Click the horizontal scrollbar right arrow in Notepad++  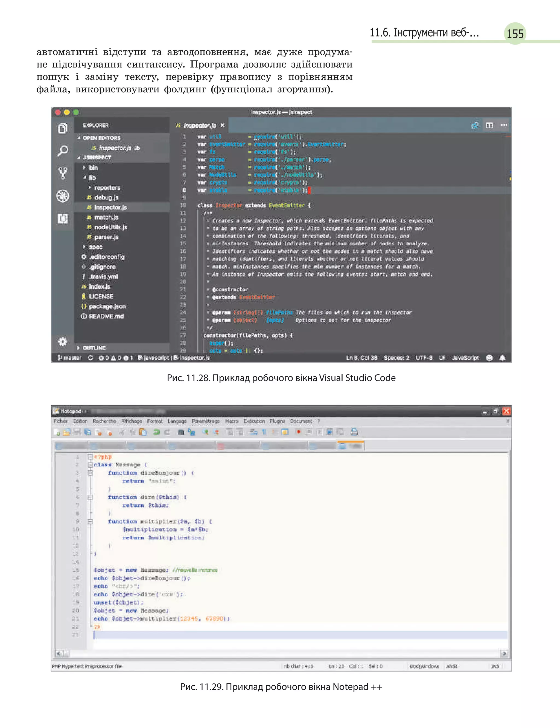504,654
